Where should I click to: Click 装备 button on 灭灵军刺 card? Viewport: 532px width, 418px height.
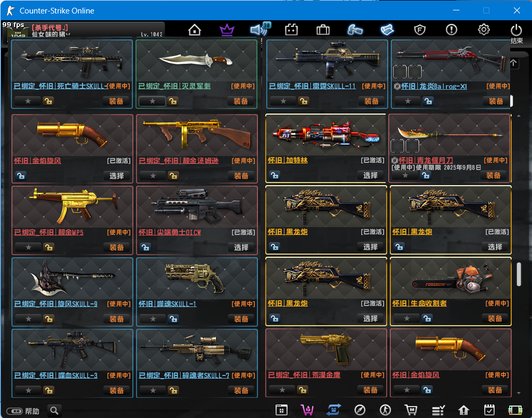tap(240, 101)
